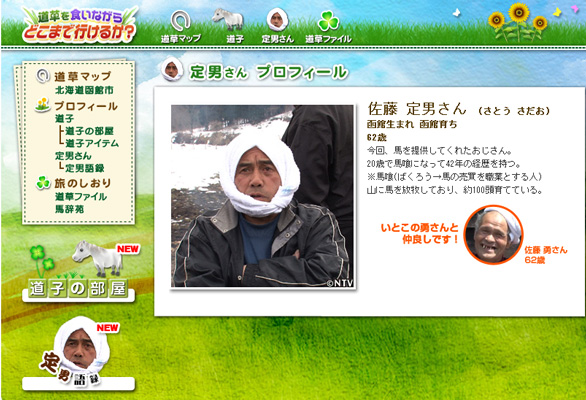The width and height of the screenshot is (586, 400).
Task: Click the line about 山に馬を放牧 約100頭
Action: 455,190
